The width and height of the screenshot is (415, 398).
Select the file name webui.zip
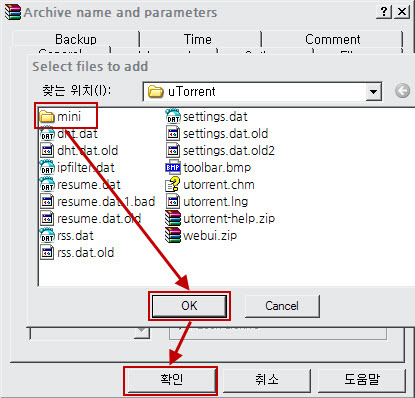(x=210, y=236)
